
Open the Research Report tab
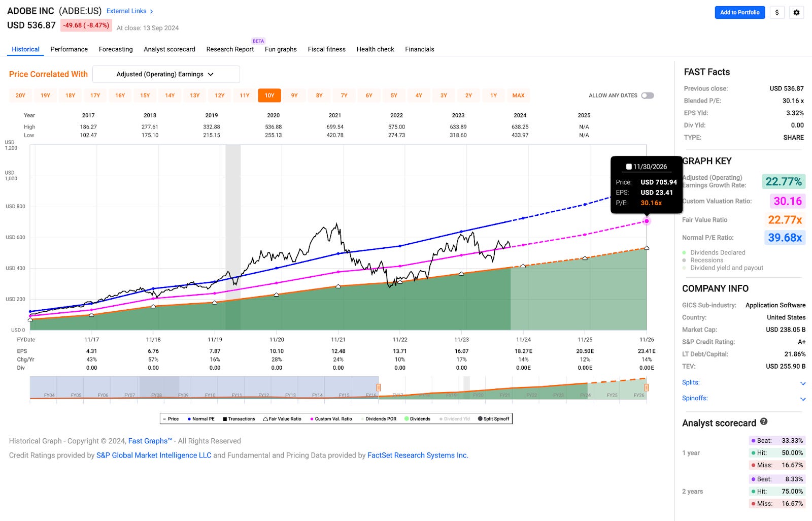pos(230,49)
